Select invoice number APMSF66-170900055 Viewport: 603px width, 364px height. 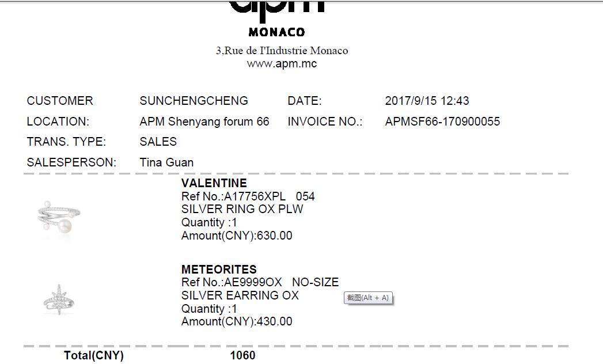click(x=443, y=122)
